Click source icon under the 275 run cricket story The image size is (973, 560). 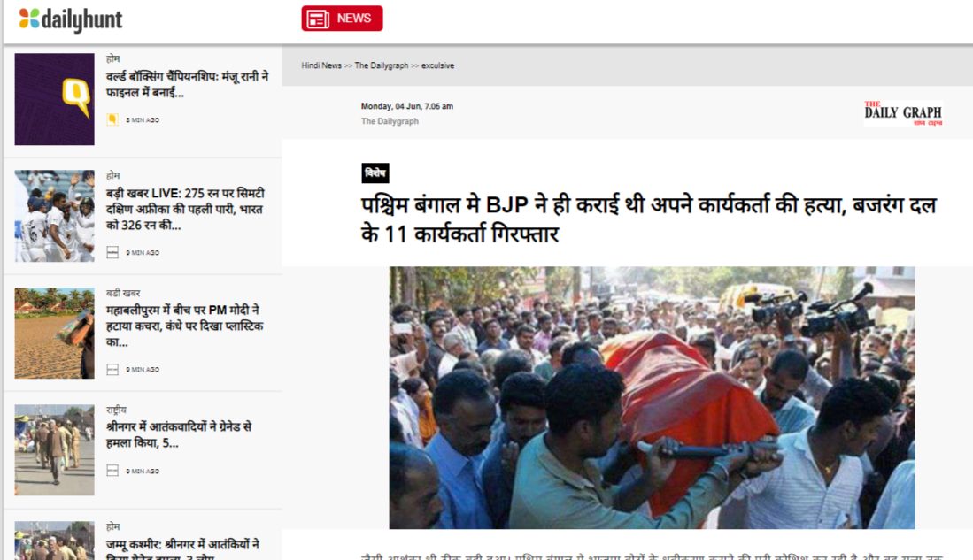(112, 252)
